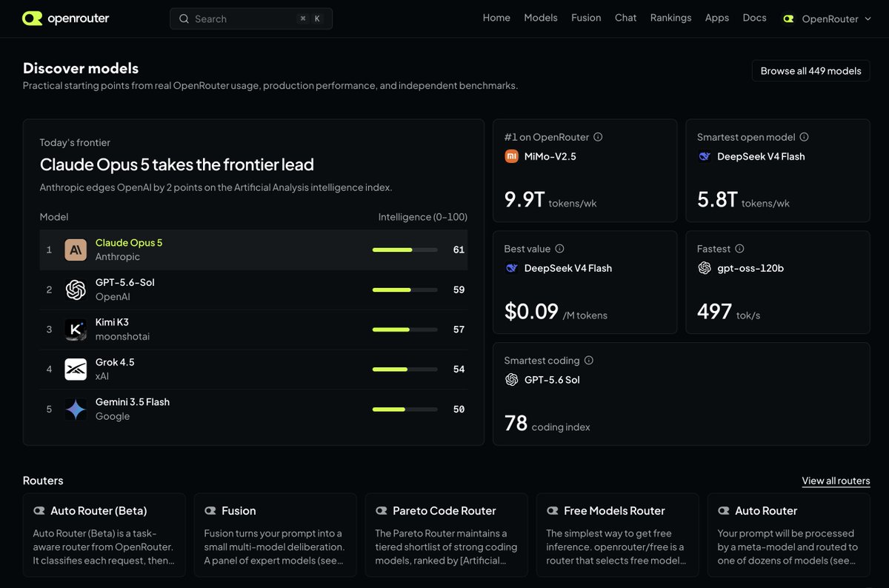Click the info icon next to #1 on OpenRouter

click(x=598, y=137)
